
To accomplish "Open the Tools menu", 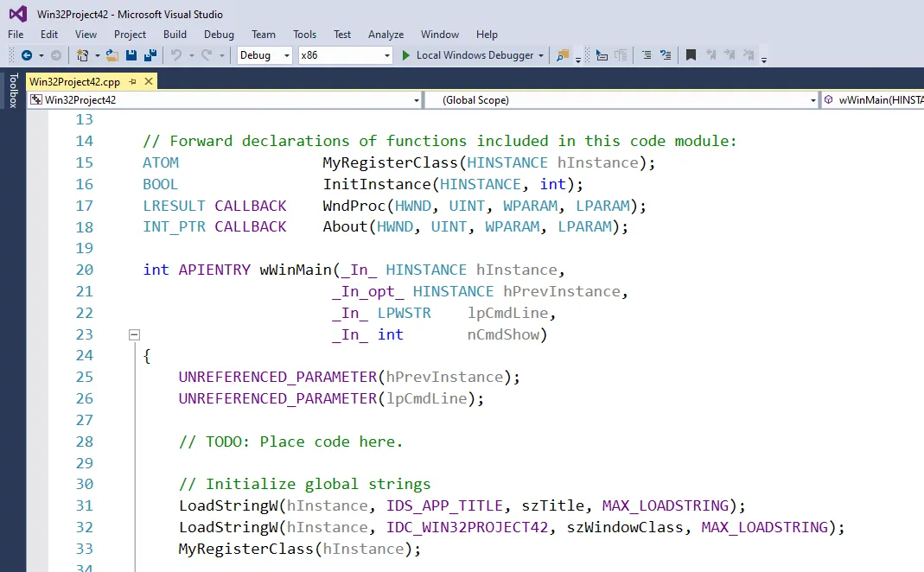I will 304,35.
